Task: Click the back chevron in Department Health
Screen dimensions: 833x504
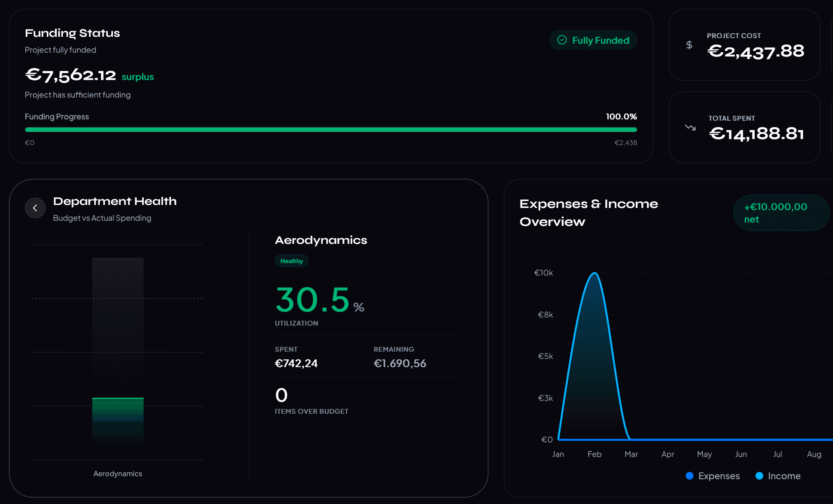Action: point(35,208)
